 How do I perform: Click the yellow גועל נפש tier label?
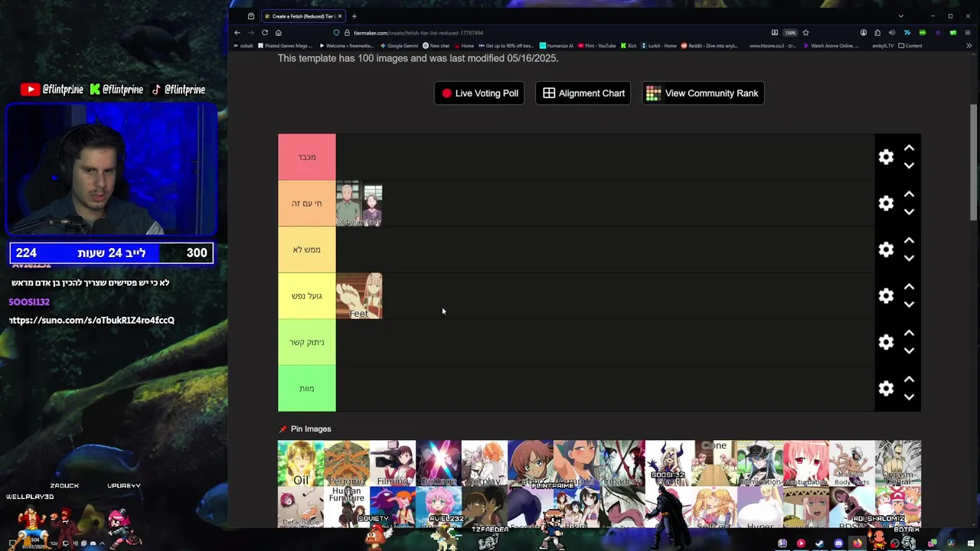tap(306, 295)
